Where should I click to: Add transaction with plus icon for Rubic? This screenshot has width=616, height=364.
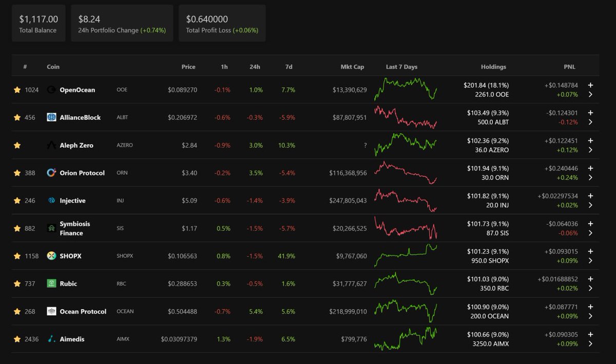pos(590,279)
